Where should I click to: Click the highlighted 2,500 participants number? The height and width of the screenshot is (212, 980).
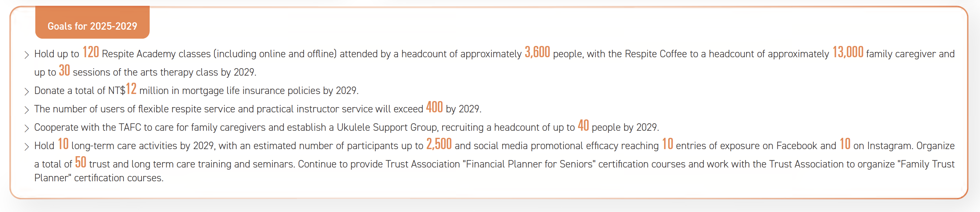pos(439,144)
